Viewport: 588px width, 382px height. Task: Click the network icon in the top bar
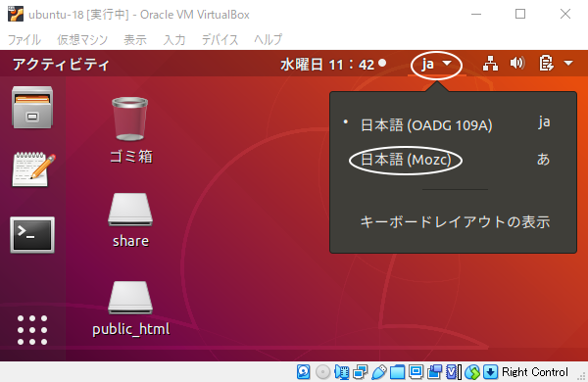[x=490, y=64]
